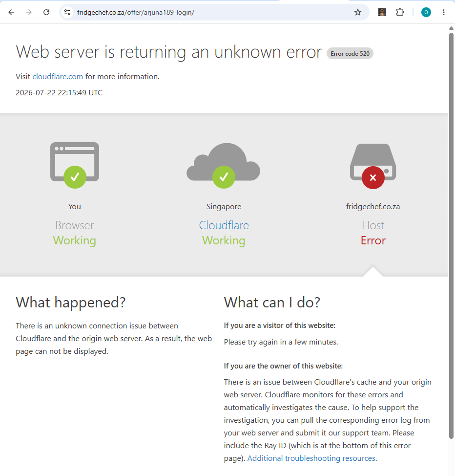Screen dimensions: 455x476
Task: Click the Singapore location label
Action: click(224, 206)
